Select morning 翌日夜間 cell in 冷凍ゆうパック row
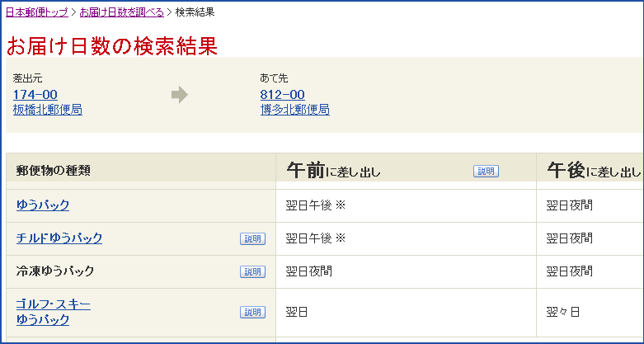644x344 pixels. [406, 271]
